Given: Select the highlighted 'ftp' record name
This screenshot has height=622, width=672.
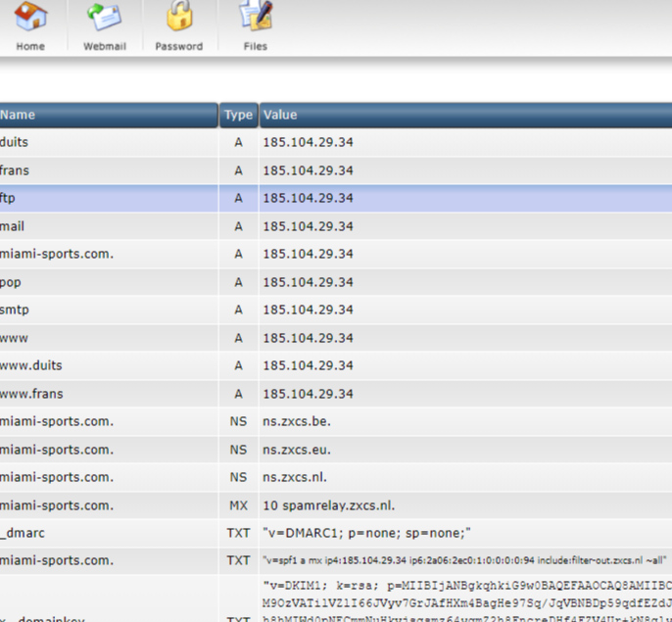Looking at the screenshot, I should click(7, 198).
